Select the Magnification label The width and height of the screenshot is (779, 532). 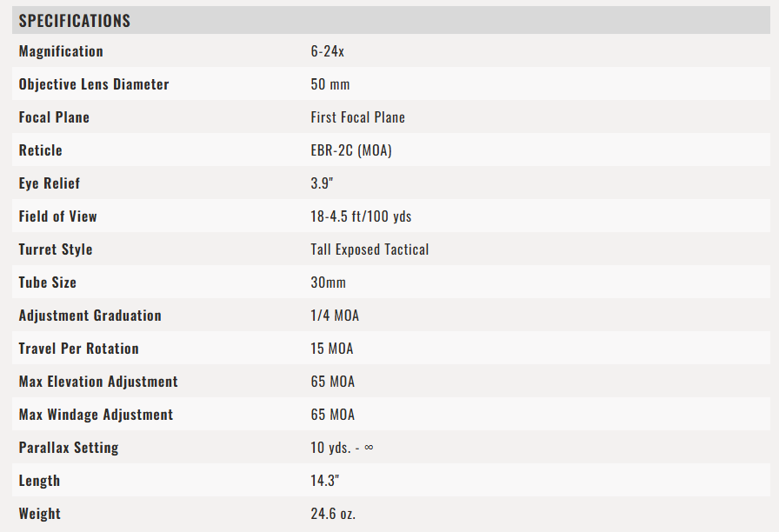[61, 51]
